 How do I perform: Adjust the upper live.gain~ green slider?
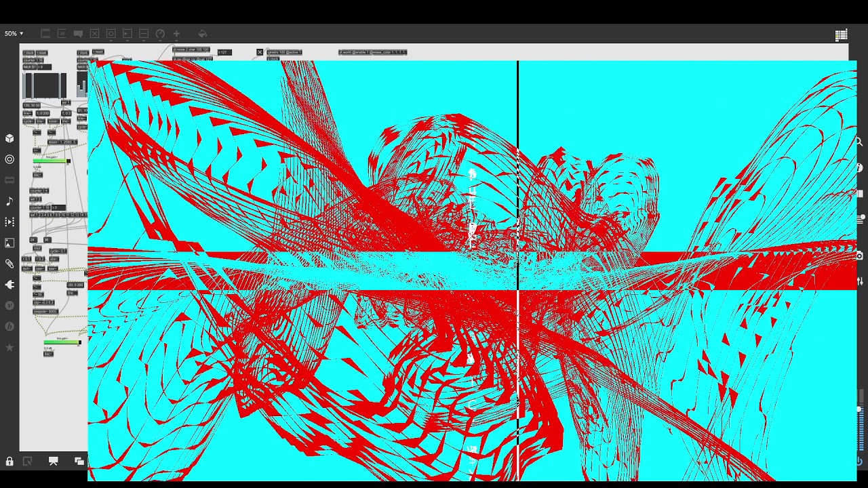pyautogui.click(x=52, y=161)
